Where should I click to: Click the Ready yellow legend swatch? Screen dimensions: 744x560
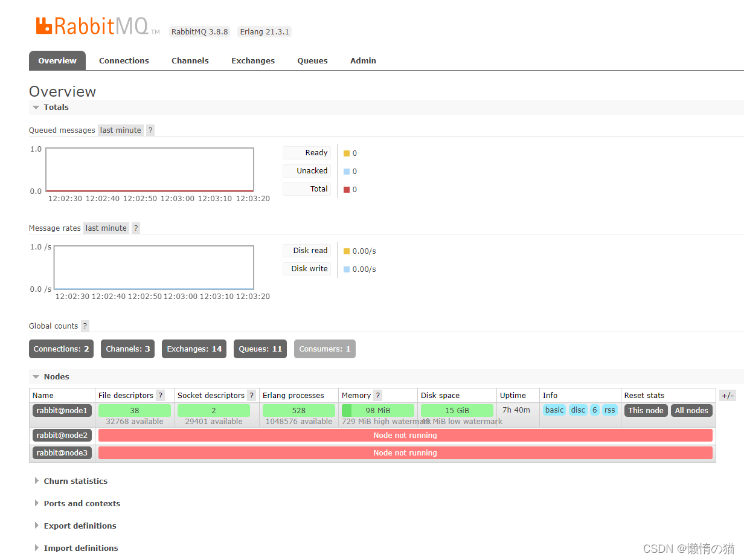[347, 153]
